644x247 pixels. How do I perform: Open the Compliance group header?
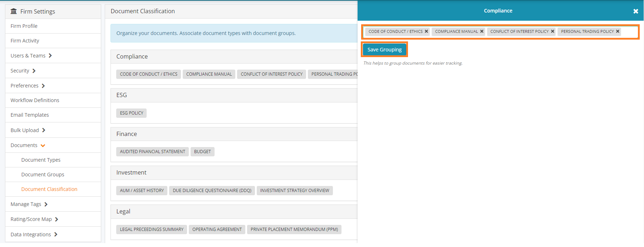click(234, 56)
